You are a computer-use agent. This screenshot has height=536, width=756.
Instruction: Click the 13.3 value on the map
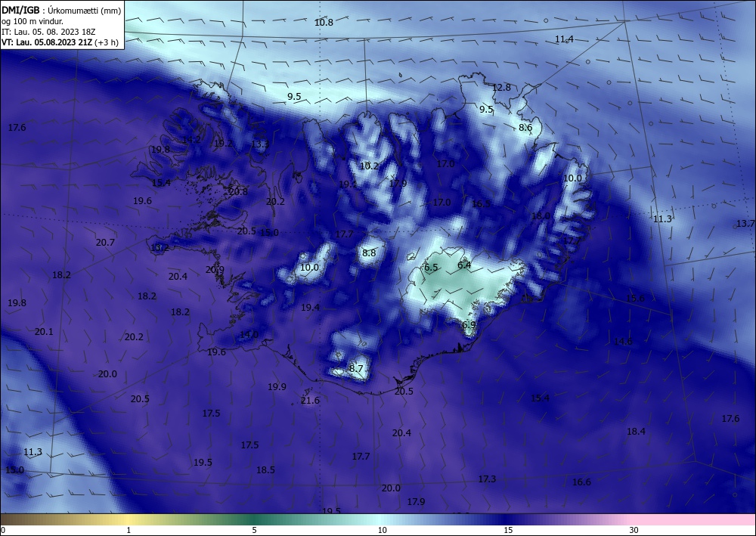click(x=260, y=144)
